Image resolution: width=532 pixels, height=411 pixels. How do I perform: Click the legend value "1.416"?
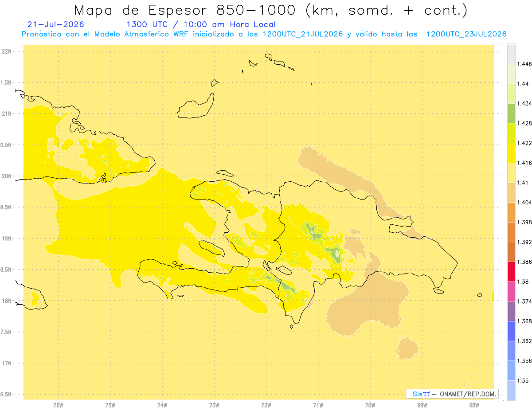coord(524,163)
